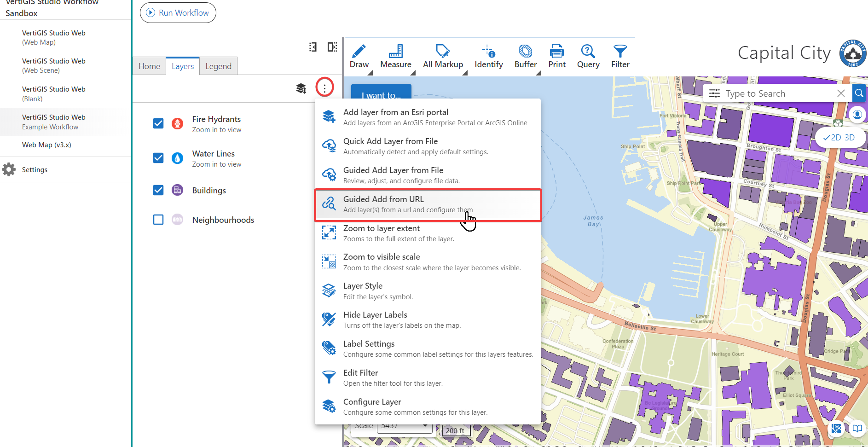This screenshot has height=447, width=868.
Task: Open Web Map (v3.x) item
Action: click(66, 145)
